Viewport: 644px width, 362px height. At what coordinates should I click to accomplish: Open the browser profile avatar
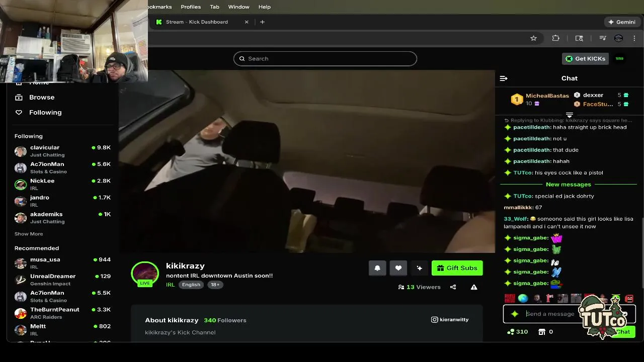[x=619, y=38]
